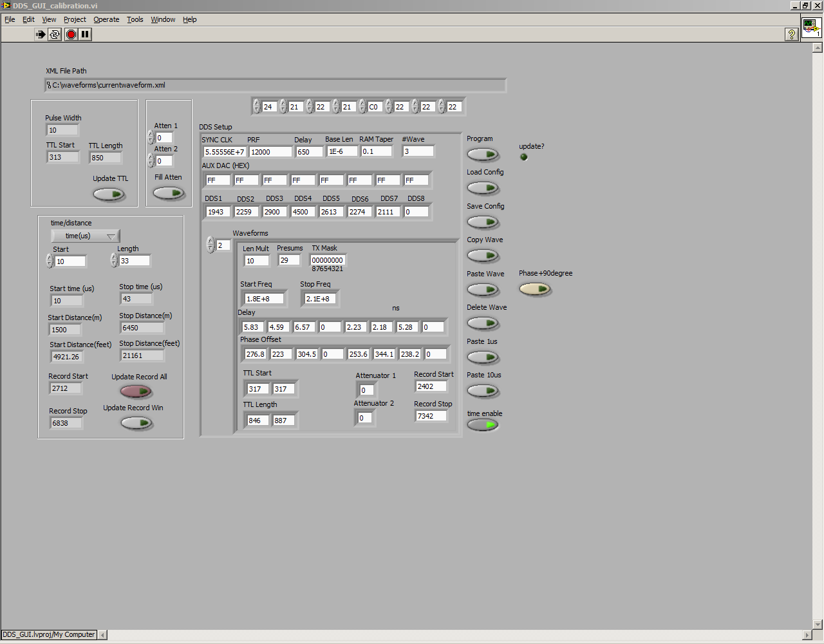This screenshot has width=824, height=644.
Task: Open the context help question mark icon
Action: [x=792, y=34]
